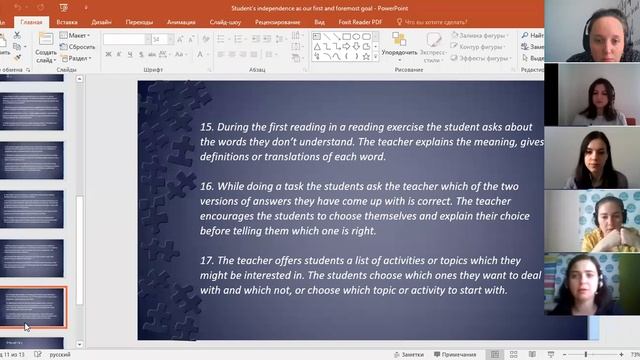Open the font size dropdown arrow
This screenshot has width=640, height=360.
(x=170, y=39)
